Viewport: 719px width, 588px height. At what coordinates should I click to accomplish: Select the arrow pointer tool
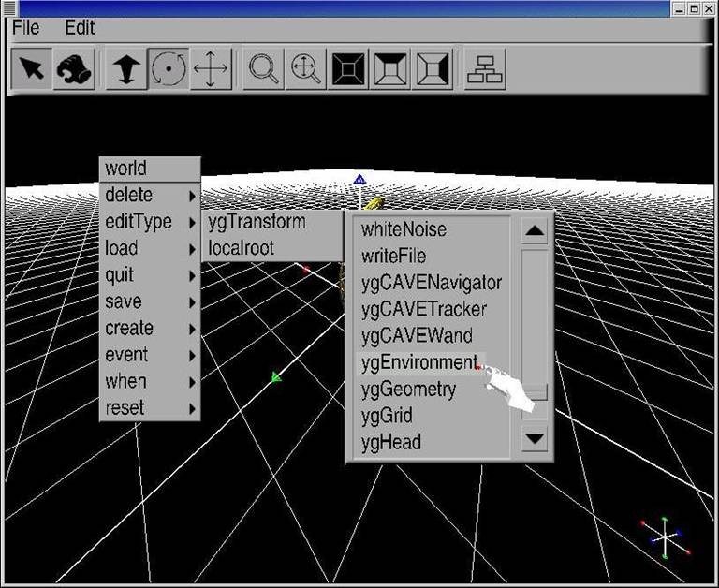tap(31, 68)
